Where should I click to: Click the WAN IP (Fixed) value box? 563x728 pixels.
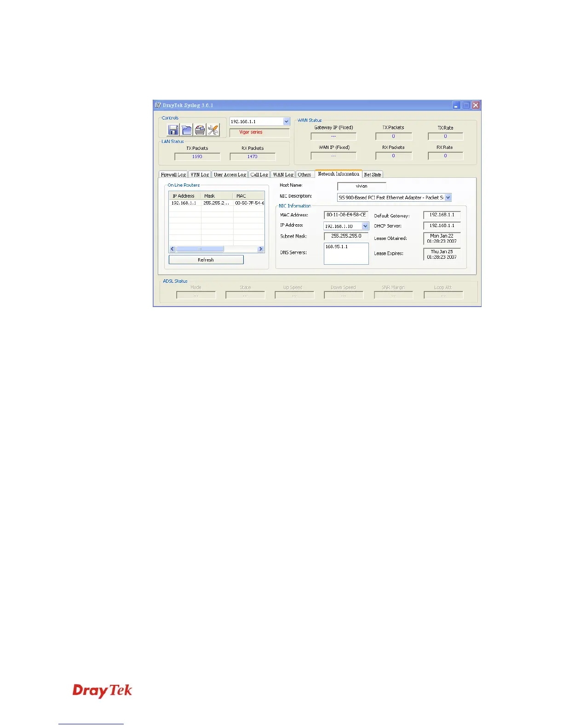[x=333, y=156]
